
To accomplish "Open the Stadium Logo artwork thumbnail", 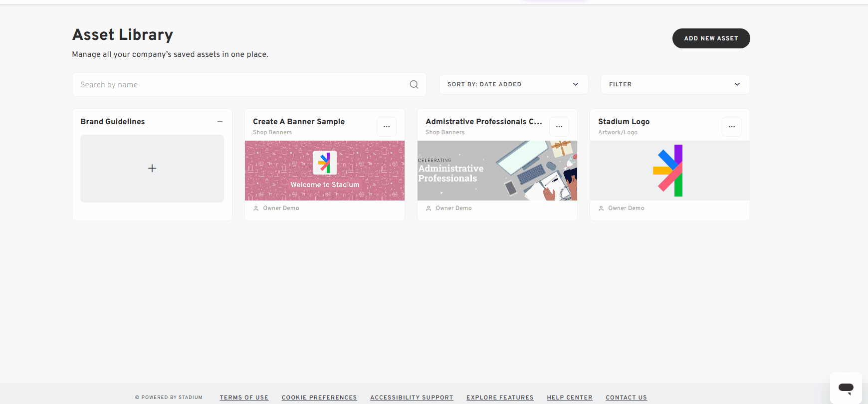I will pyautogui.click(x=670, y=171).
